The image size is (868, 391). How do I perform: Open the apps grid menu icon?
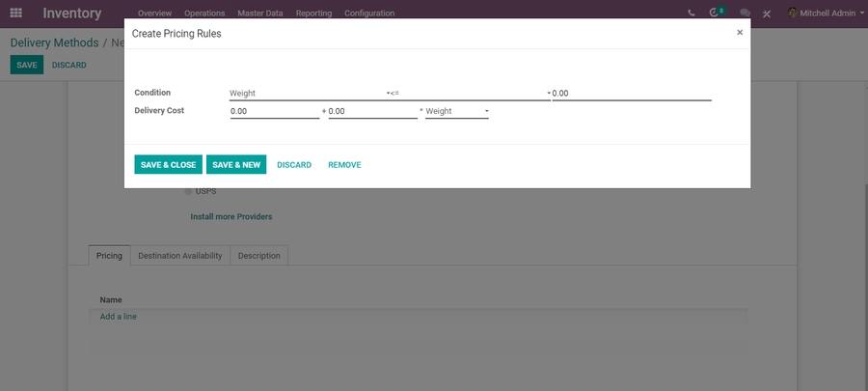[15, 14]
